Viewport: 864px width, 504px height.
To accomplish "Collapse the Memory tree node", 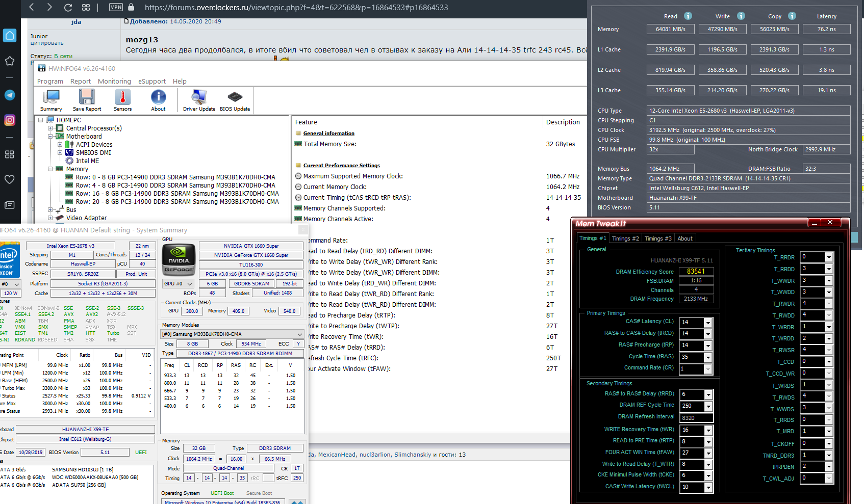I will click(x=51, y=169).
